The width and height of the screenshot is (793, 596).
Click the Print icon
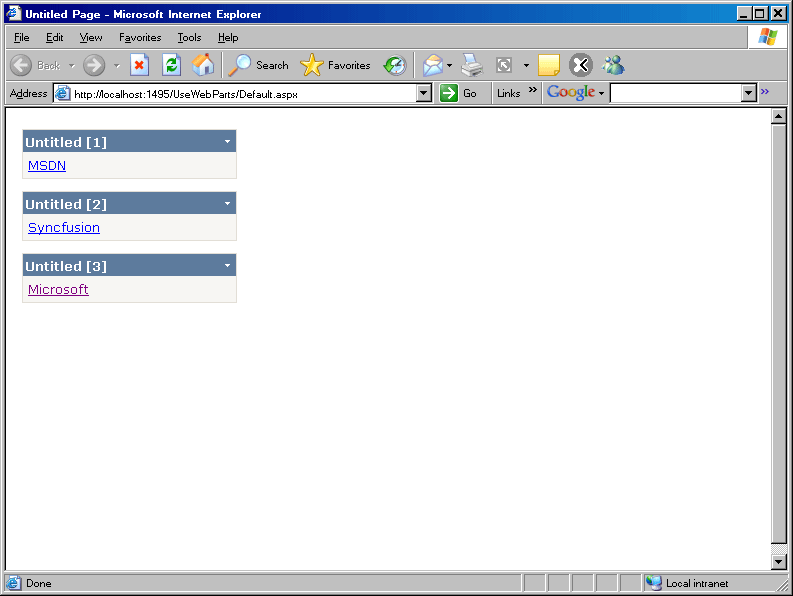[x=472, y=65]
